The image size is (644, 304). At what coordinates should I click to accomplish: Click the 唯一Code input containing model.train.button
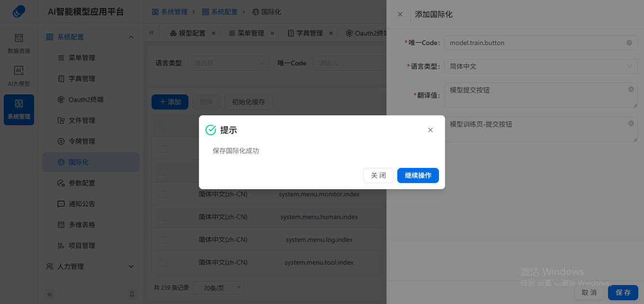click(x=541, y=43)
